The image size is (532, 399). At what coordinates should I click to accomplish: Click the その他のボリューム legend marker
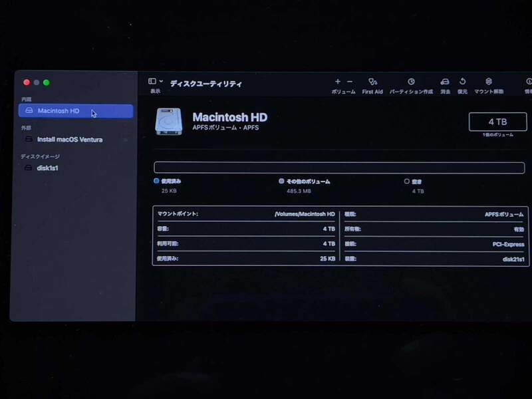click(x=281, y=181)
